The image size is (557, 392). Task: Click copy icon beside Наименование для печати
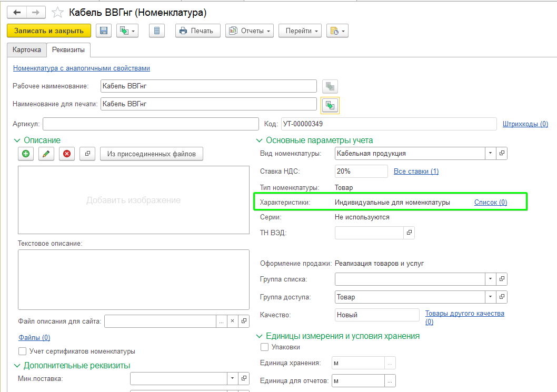[x=330, y=105]
